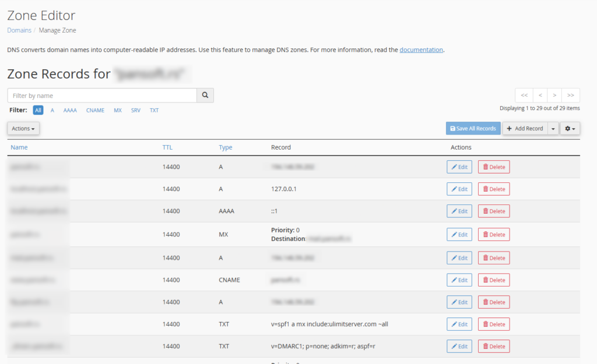Expand the Actions dropdown

[23, 129]
